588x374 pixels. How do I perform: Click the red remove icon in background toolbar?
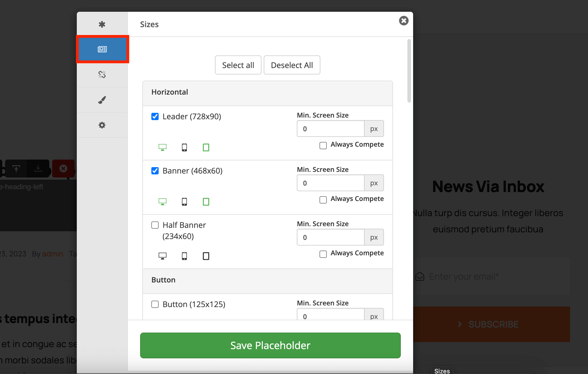coord(63,169)
